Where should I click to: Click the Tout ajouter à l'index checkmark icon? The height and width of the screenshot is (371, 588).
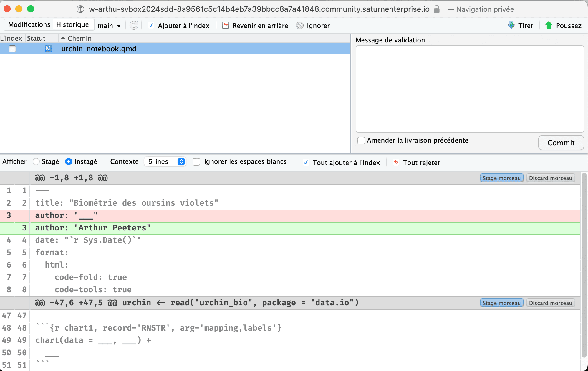click(306, 162)
